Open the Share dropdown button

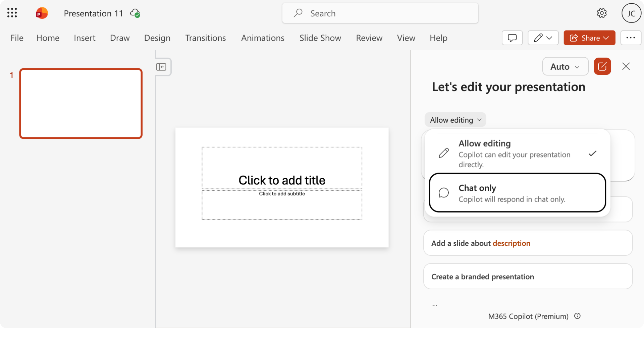point(589,38)
